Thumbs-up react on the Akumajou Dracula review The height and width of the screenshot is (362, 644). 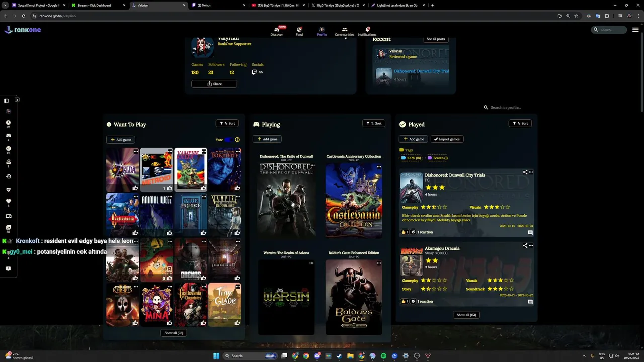coord(405,301)
